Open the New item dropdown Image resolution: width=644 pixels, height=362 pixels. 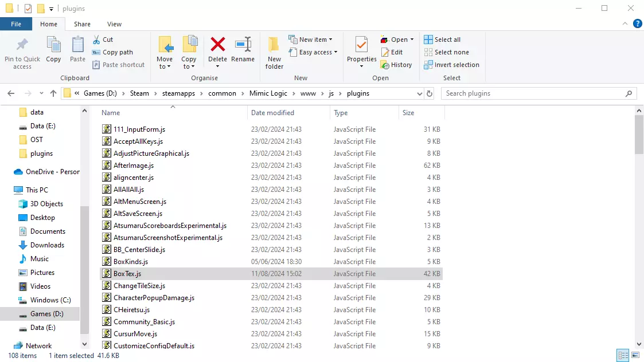pyautogui.click(x=310, y=40)
